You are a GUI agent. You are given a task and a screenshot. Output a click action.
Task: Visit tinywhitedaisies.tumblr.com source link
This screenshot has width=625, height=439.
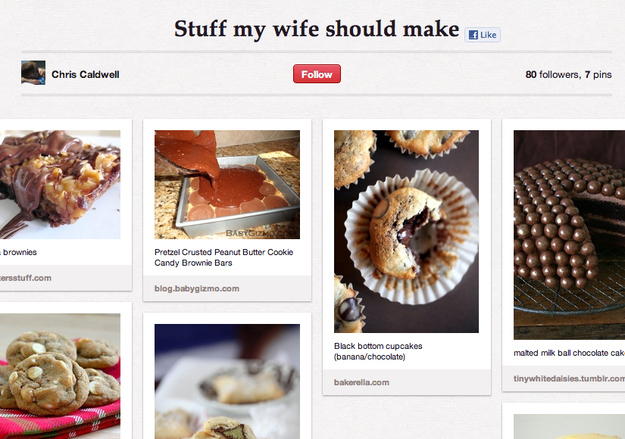point(569,378)
